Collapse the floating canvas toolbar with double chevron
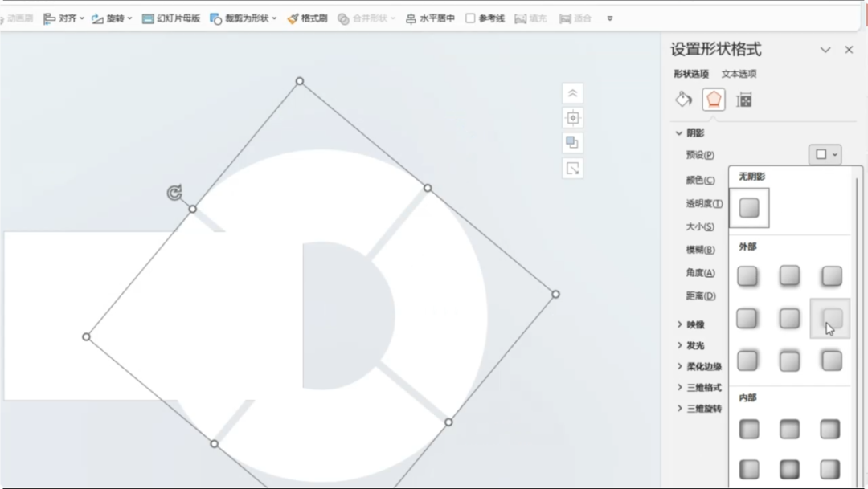Viewport: 868px width, 489px height. click(x=573, y=93)
